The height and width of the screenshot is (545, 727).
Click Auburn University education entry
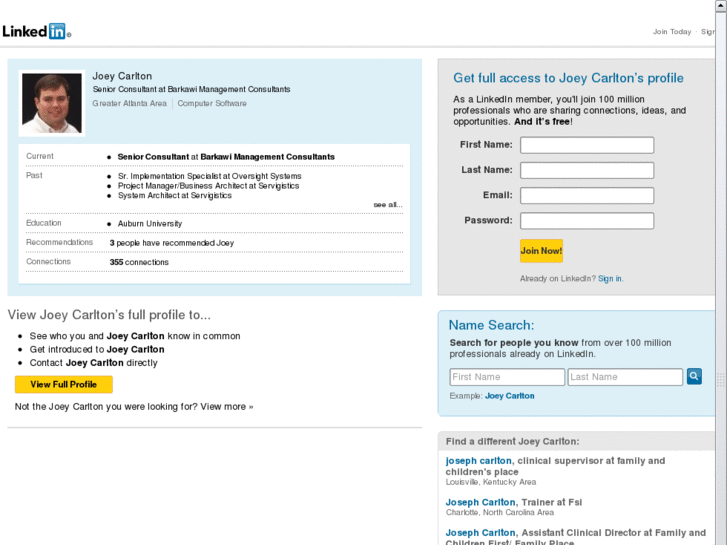[150, 224]
